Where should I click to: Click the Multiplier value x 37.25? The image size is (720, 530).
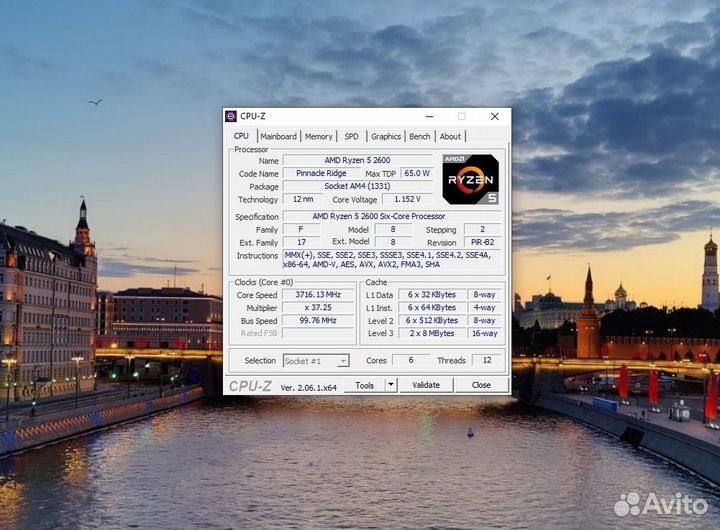coord(318,307)
